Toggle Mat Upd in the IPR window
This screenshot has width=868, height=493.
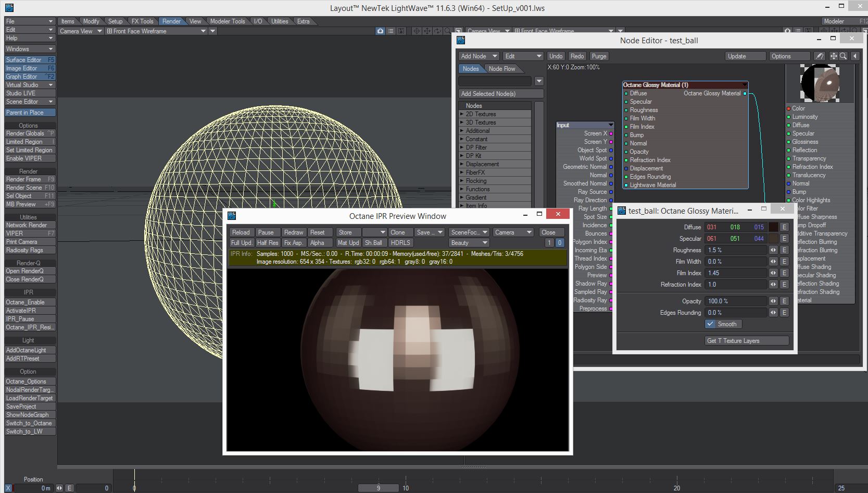348,243
